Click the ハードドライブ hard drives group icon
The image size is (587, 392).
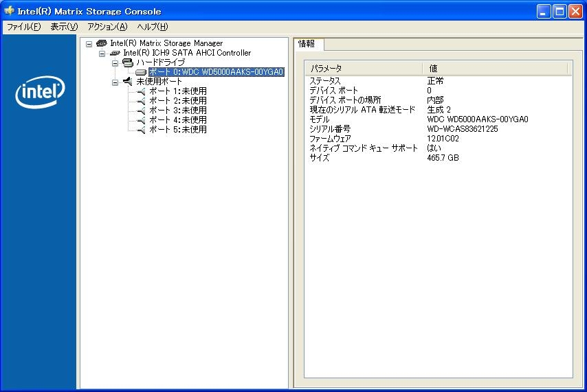(128, 62)
